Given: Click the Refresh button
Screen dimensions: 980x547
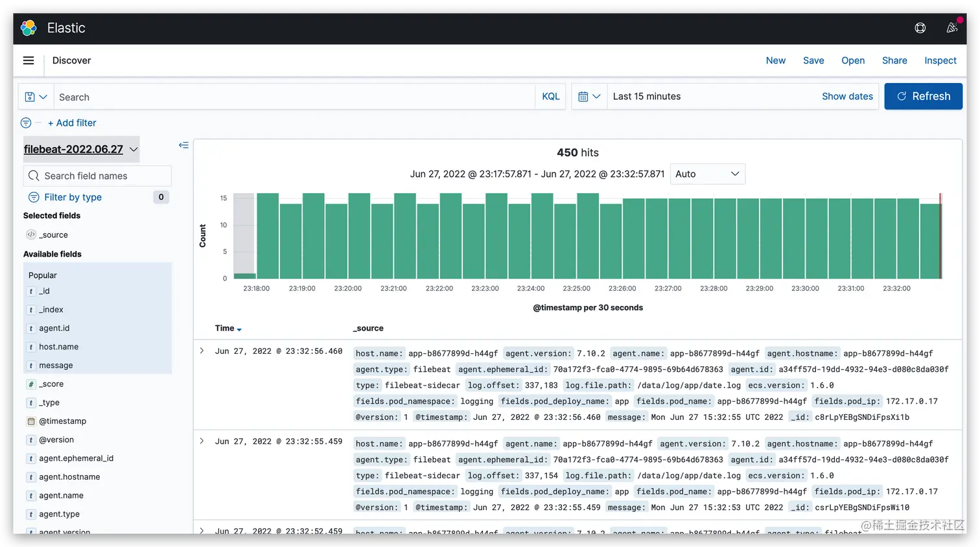Looking at the screenshot, I should pos(923,97).
